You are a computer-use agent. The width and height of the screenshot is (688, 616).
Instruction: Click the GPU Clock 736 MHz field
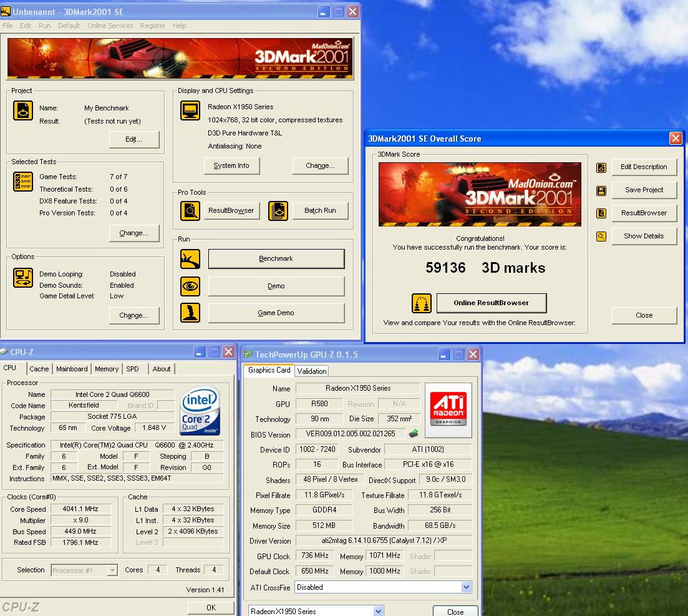coord(315,556)
